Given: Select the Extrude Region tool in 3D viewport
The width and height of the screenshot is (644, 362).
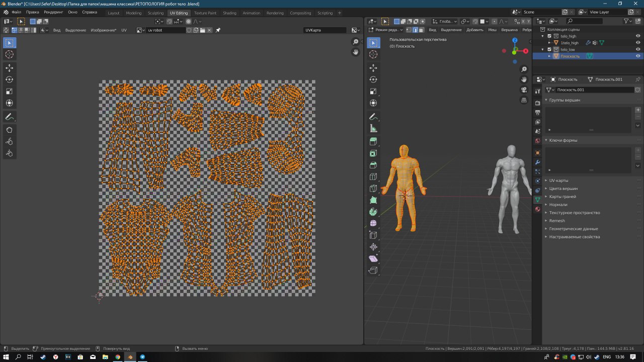Looking at the screenshot, I should 373,142.
